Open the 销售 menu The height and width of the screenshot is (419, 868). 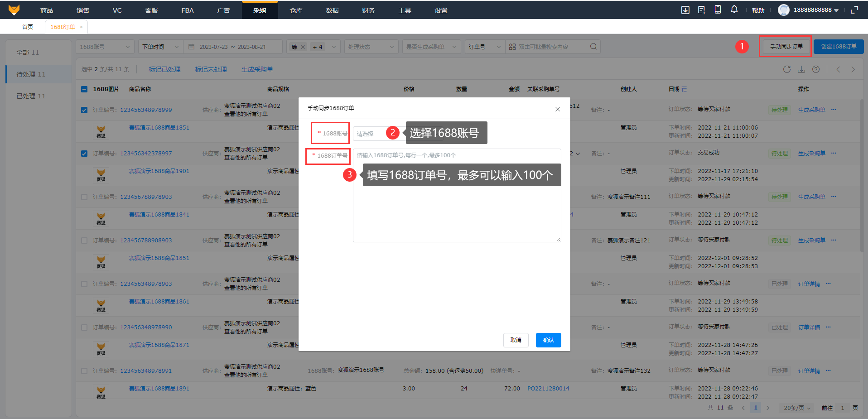click(83, 10)
